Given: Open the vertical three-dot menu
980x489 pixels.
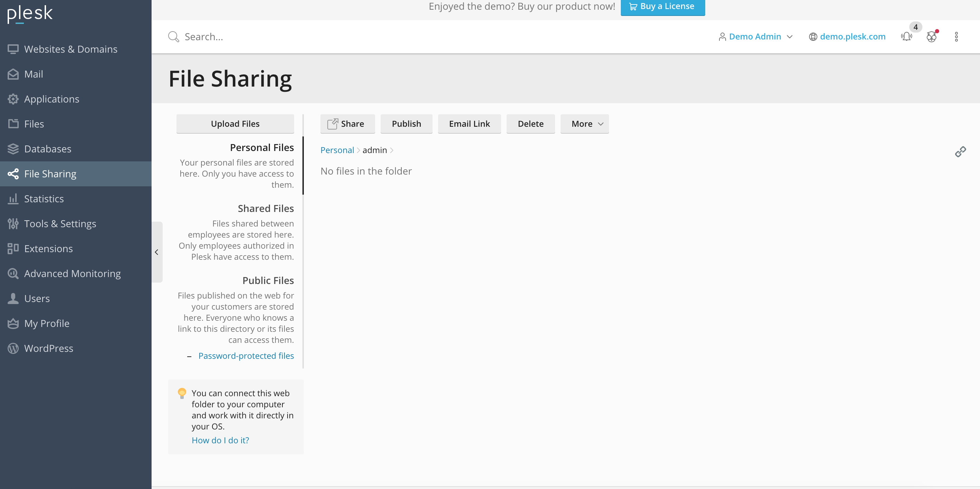Looking at the screenshot, I should pyautogui.click(x=956, y=37).
